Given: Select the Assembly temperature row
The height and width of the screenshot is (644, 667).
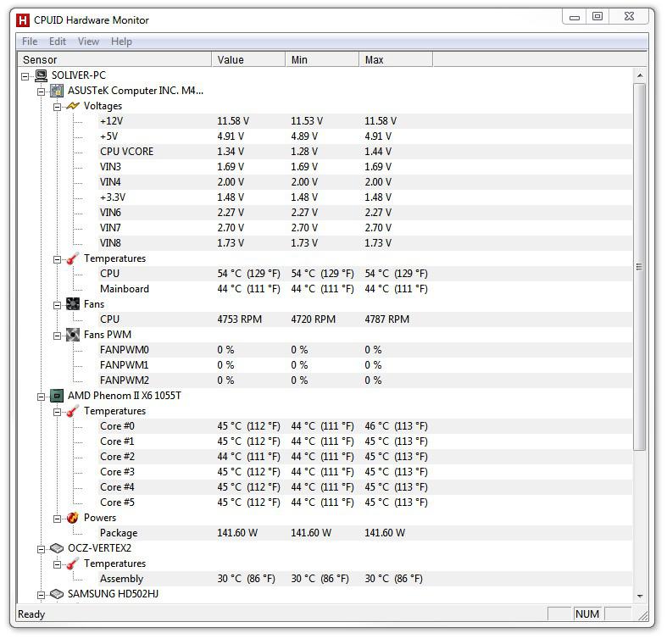Looking at the screenshot, I should click(x=365, y=579).
